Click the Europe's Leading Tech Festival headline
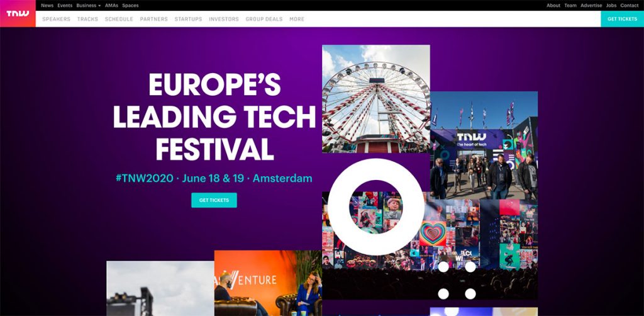The width and height of the screenshot is (644, 316). point(214,116)
